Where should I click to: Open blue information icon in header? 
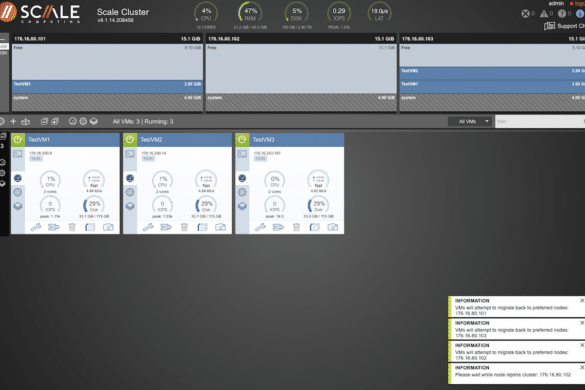(580, 14)
